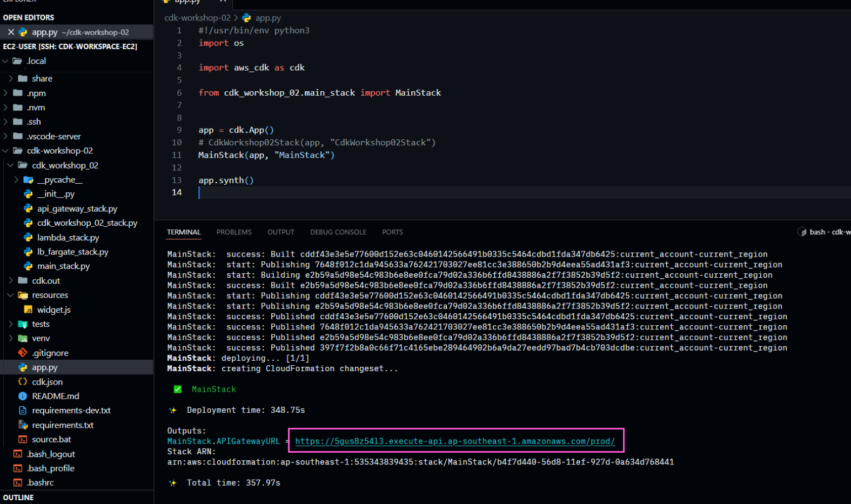Expand the .ssh folder chevron
Image resolution: width=851 pixels, height=504 pixels.
tap(5, 122)
